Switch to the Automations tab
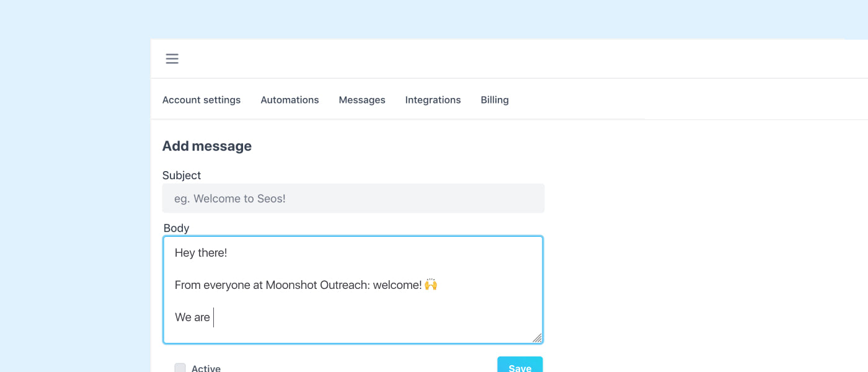Image resolution: width=868 pixels, height=372 pixels. coord(290,100)
